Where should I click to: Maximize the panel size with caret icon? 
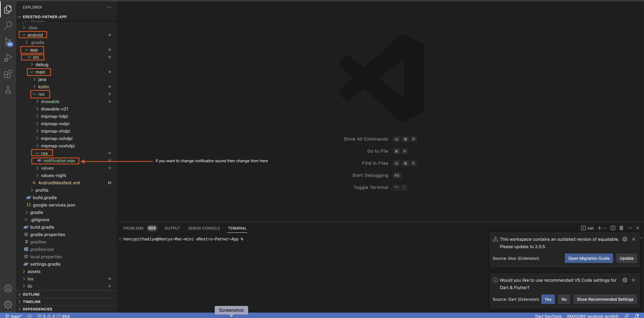[x=630, y=228]
